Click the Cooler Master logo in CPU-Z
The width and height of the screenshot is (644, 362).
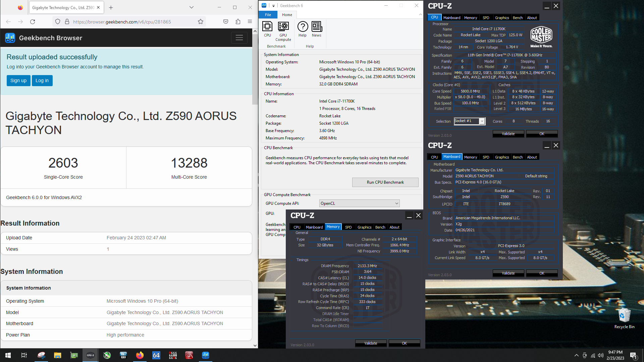coord(541,37)
